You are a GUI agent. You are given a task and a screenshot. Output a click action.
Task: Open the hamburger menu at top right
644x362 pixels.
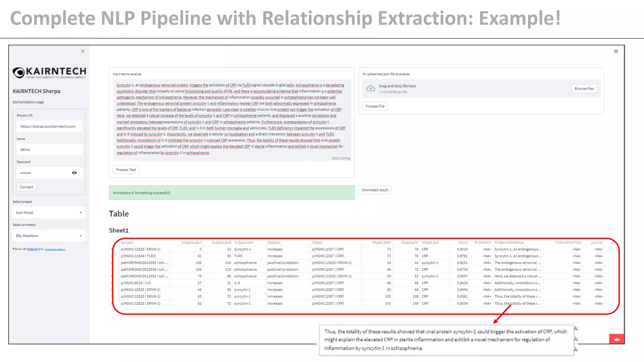616,51
